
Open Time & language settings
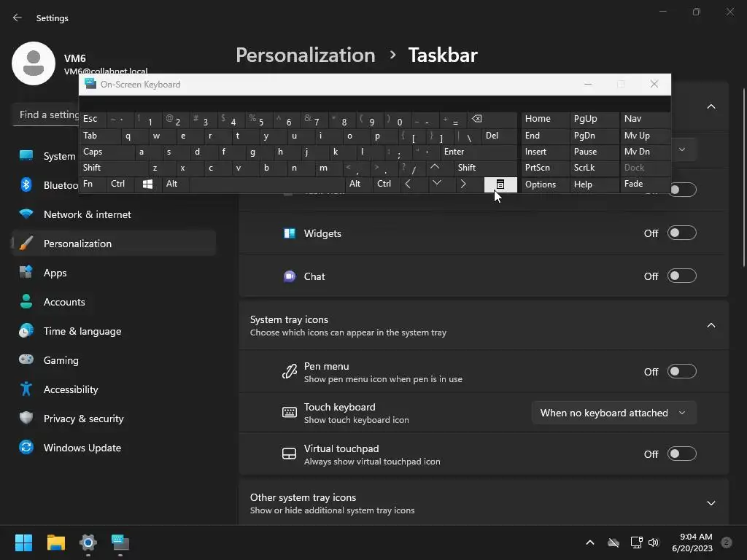pyautogui.click(x=114, y=331)
